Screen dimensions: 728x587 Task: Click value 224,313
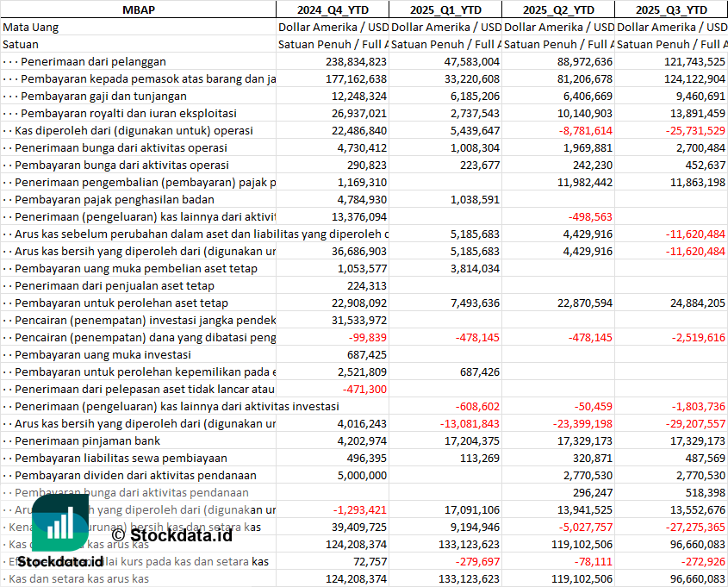coord(367,285)
